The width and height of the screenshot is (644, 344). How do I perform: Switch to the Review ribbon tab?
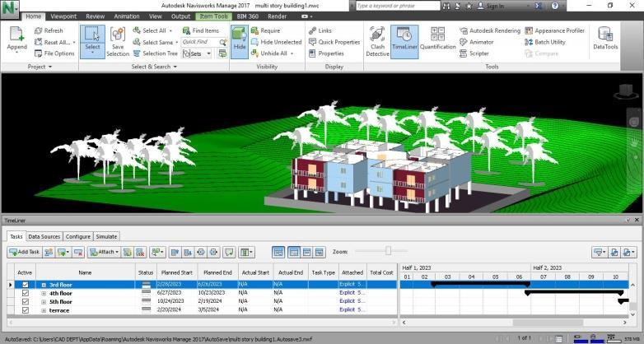tap(95, 16)
